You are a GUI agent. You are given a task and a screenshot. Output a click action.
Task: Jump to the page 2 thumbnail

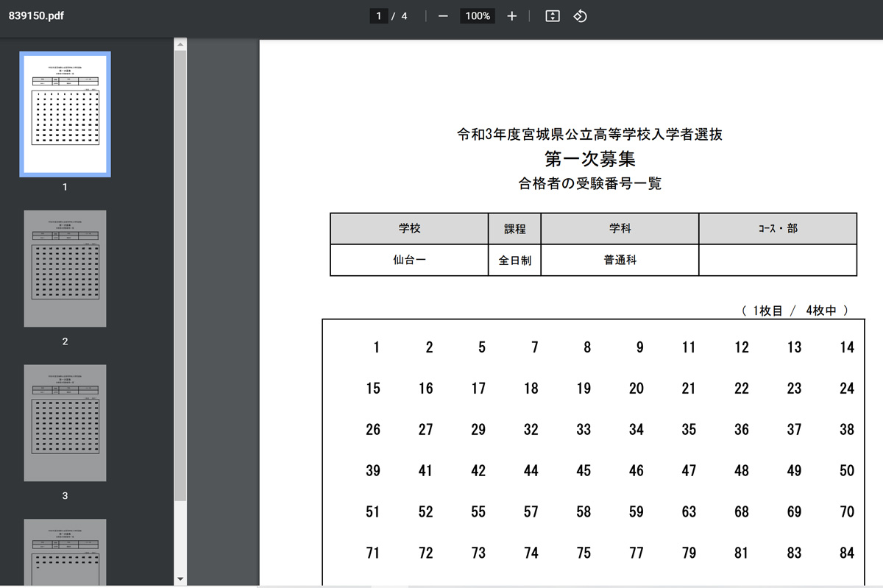tap(65, 269)
